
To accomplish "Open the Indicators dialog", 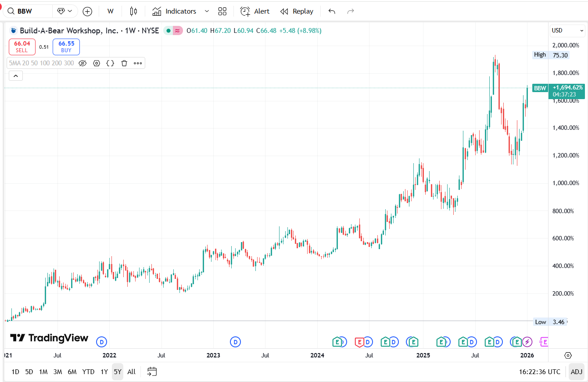I will [x=174, y=11].
